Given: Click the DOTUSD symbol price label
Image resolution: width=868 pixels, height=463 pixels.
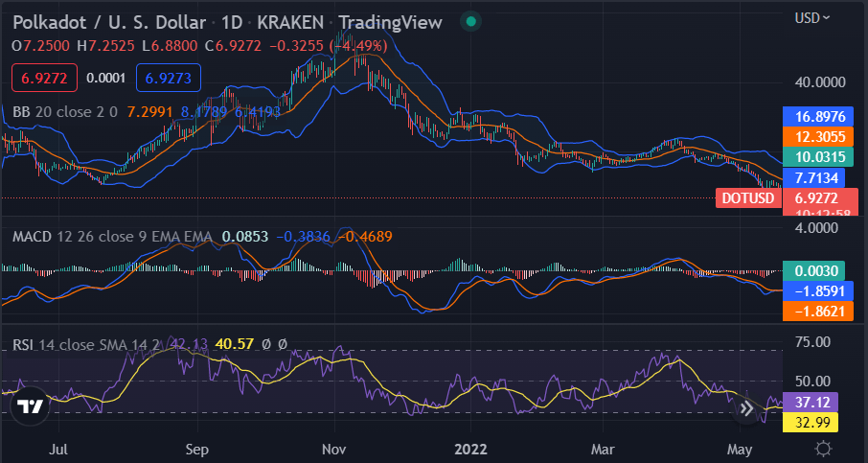Looking at the screenshot, I should tap(749, 198).
